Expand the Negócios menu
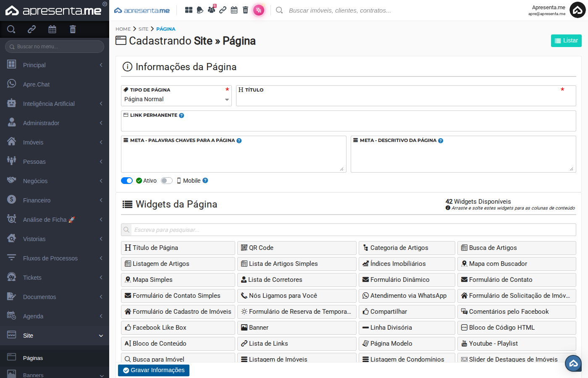Viewport: 588px width, 378px height. pos(55,181)
